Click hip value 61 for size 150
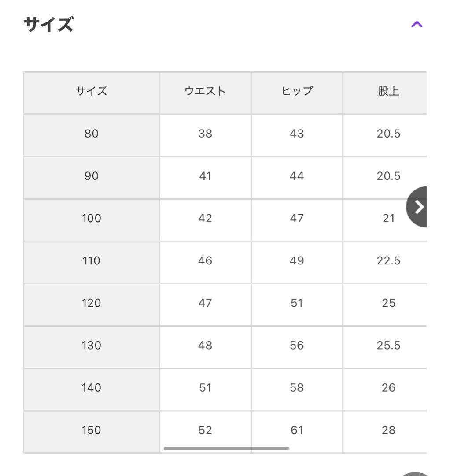 click(x=297, y=430)
